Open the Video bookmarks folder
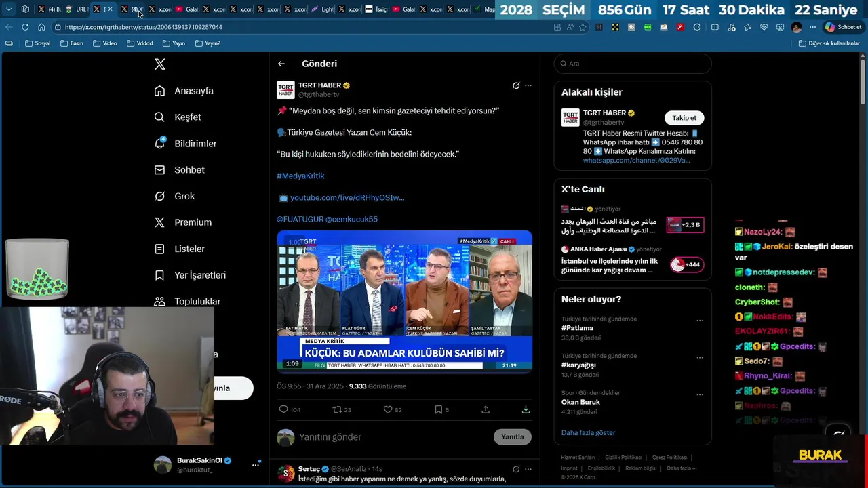868x488 pixels. coord(105,43)
